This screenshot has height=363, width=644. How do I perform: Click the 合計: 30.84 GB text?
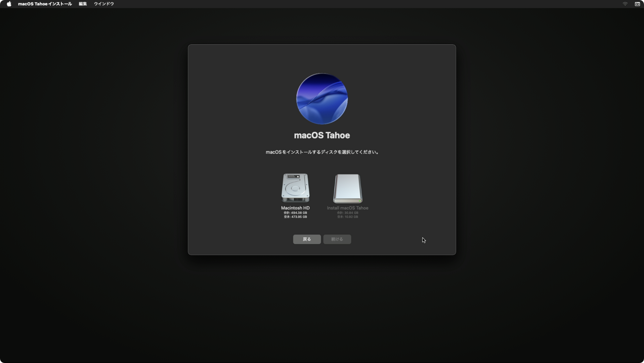(x=347, y=213)
